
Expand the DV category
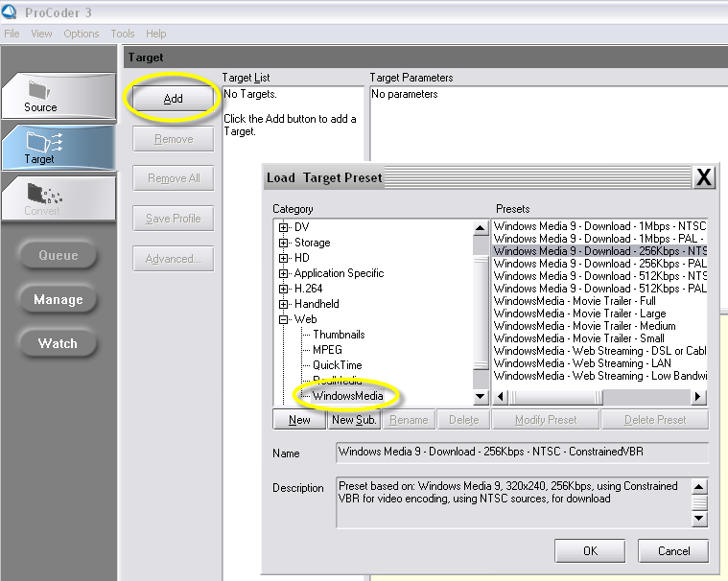coord(283,227)
